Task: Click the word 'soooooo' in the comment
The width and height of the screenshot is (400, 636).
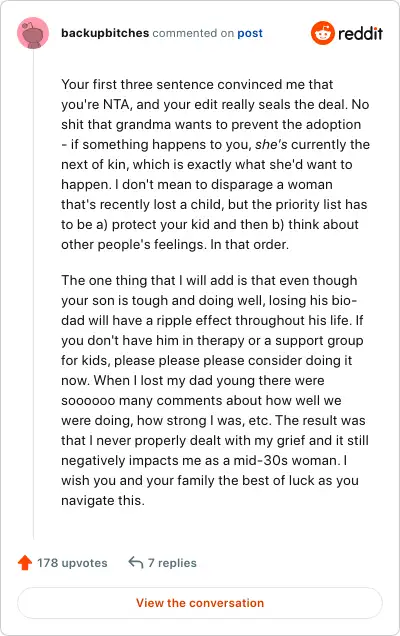Action: [x=88, y=401]
